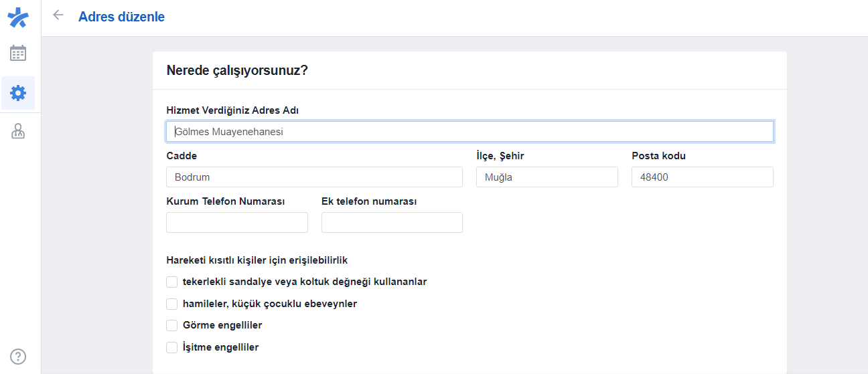Click the Doktortakvimi logo icon in the sidebar

click(18, 17)
